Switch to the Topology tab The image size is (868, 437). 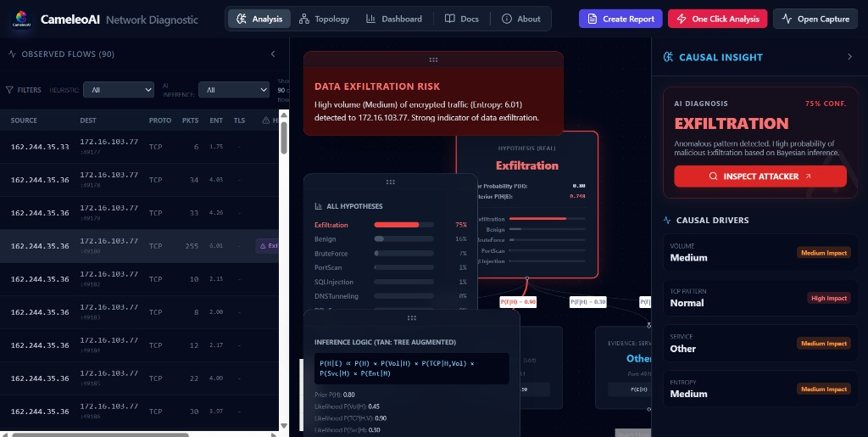(x=324, y=19)
